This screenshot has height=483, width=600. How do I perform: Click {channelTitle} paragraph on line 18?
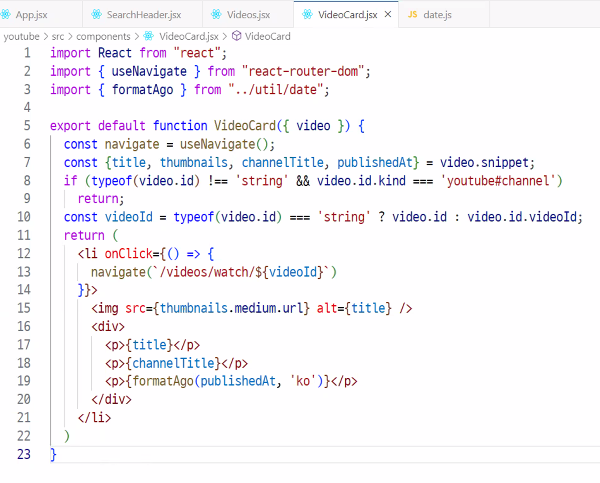click(x=176, y=363)
